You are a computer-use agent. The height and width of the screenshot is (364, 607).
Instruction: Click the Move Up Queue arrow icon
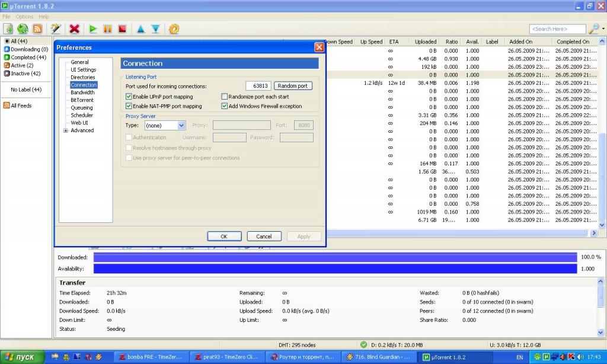pos(141,29)
